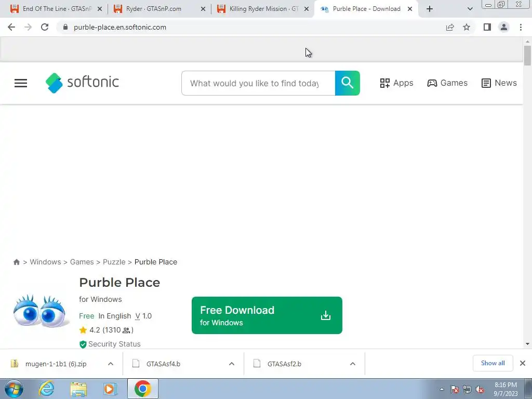532x399 pixels.
Task: Open Windows Explorer from taskbar
Action: (79, 389)
